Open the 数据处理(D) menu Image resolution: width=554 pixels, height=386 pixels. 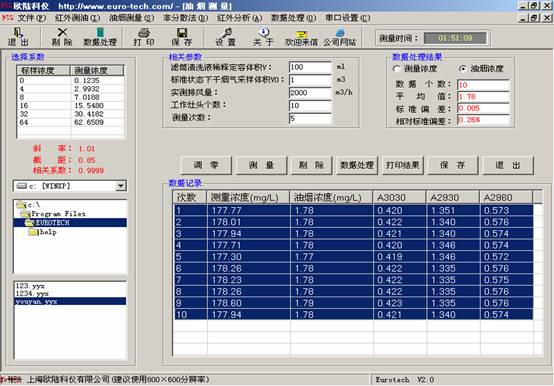point(293,18)
